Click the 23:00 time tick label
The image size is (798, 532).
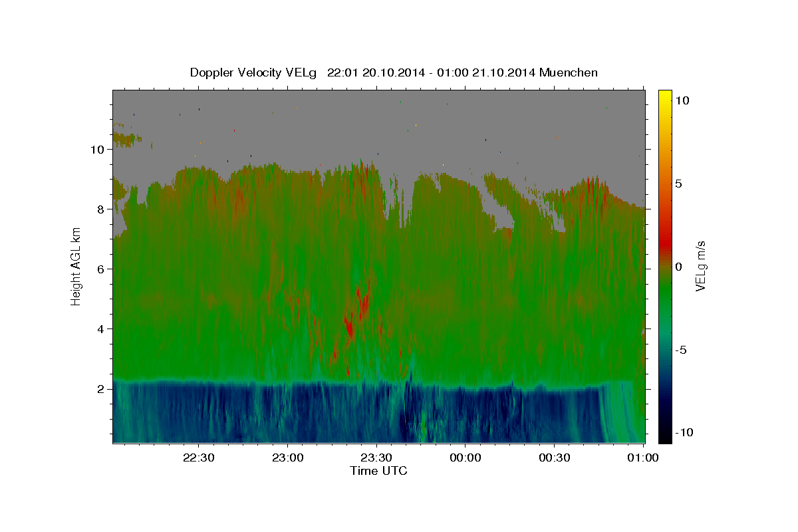click(288, 458)
